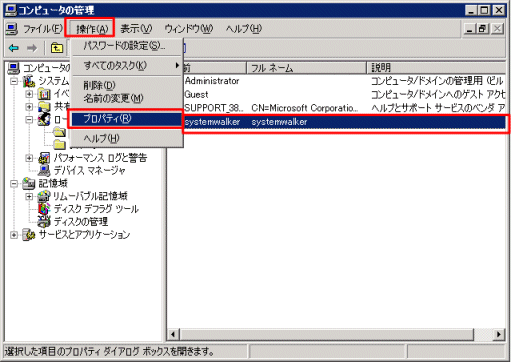Click the Back arrow toolbar icon
511x362 pixels.
pyautogui.click(x=14, y=48)
